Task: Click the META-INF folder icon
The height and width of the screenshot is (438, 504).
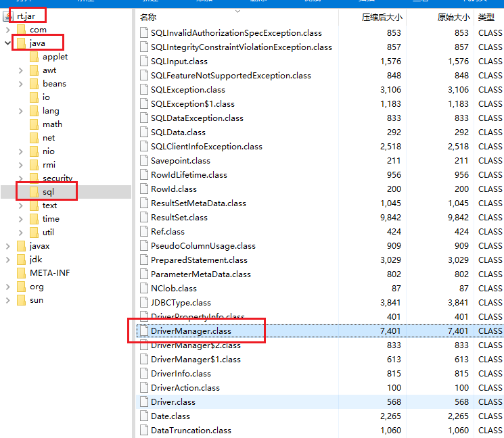Action: (x=21, y=273)
